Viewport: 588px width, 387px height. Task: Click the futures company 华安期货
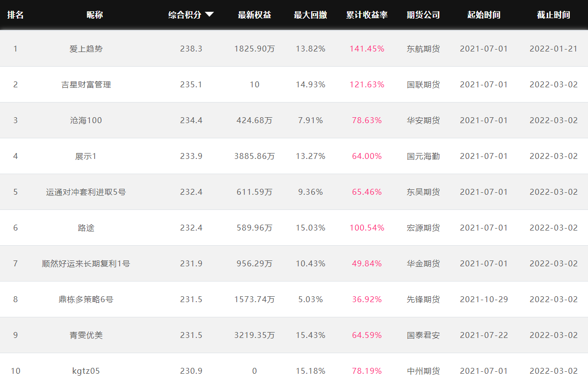pyautogui.click(x=424, y=120)
